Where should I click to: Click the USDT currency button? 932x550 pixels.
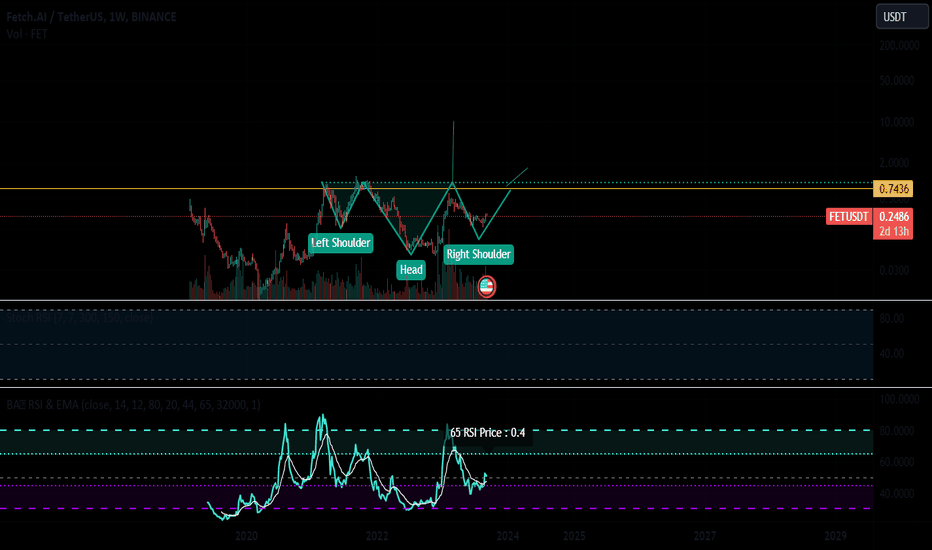(902, 17)
